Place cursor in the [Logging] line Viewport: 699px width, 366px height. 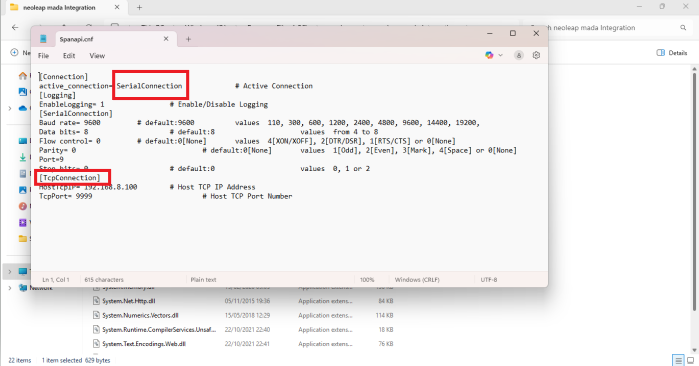[58, 95]
